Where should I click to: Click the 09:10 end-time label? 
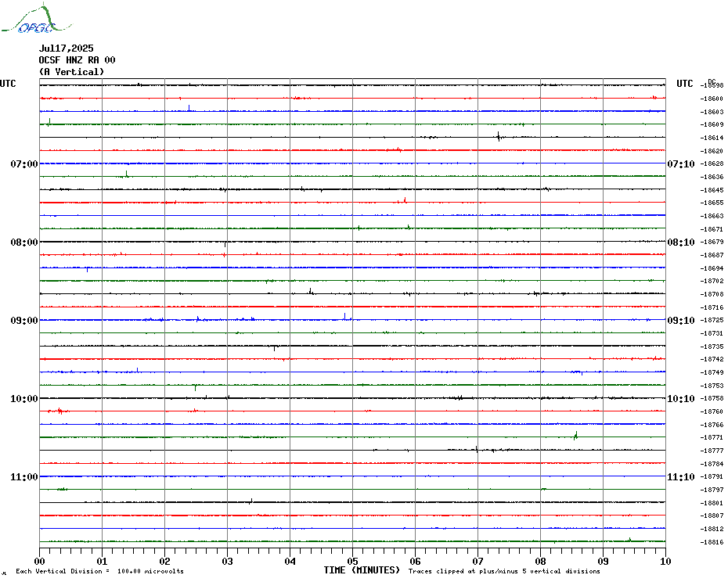click(x=681, y=320)
